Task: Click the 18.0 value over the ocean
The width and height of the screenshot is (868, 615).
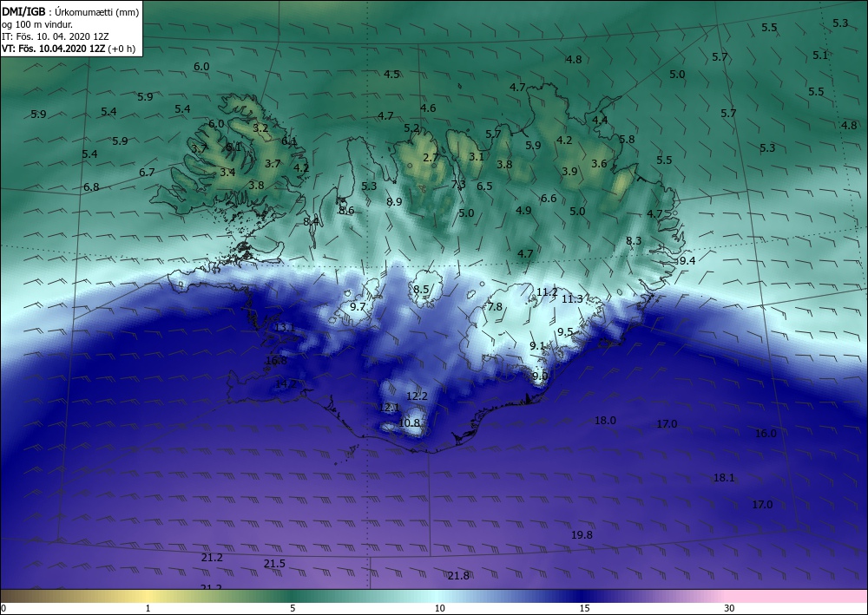Action: [605, 421]
